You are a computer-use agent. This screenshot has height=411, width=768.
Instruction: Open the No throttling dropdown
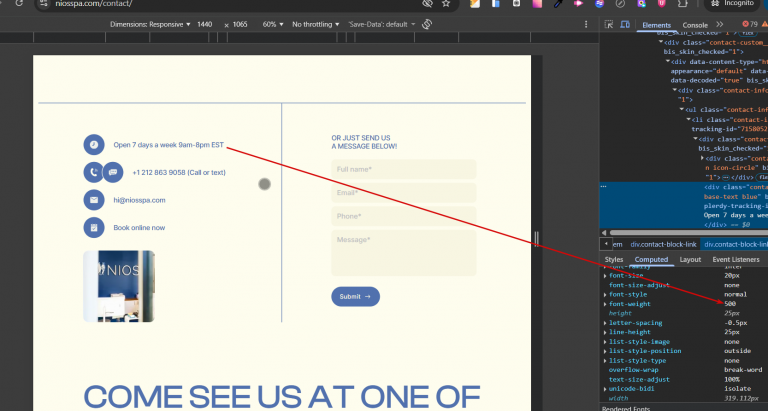(x=315, y=24)
